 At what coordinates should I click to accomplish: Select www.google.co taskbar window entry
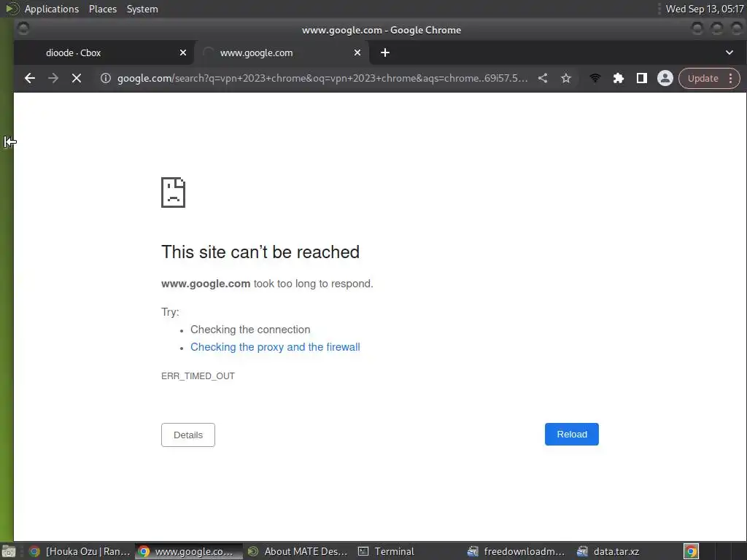(189, 551)
